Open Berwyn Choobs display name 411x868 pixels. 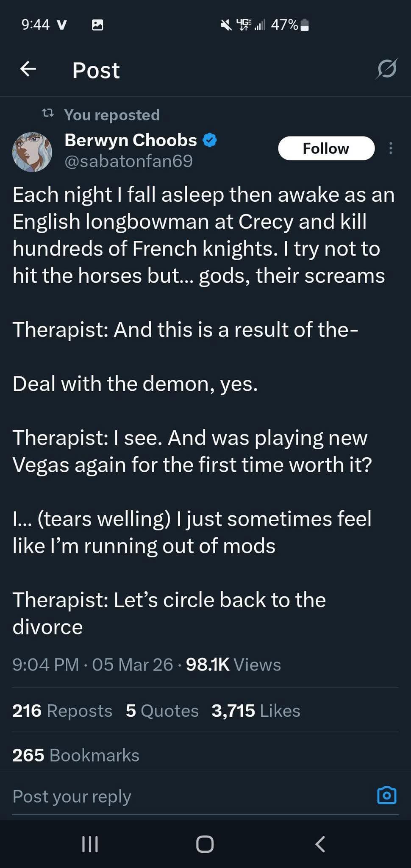click(x=131, y=140)
